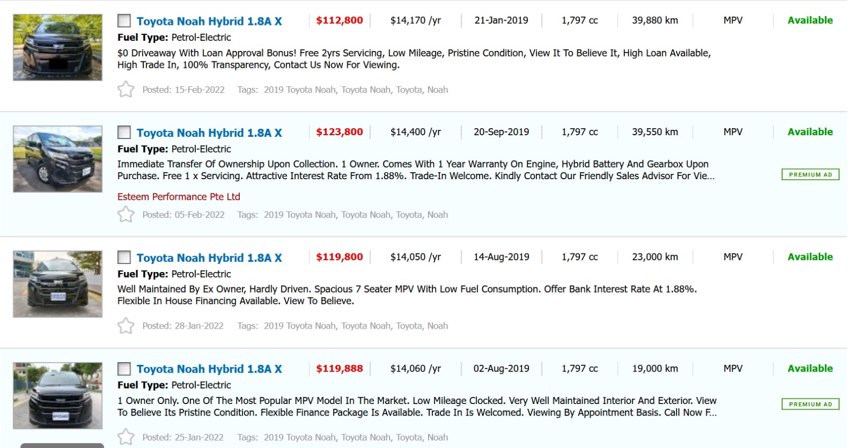This screenshot has width=868, height=448.
Task: Tick the checkbox for the $112,800 Noah
Action: click(x=124, y=21)
